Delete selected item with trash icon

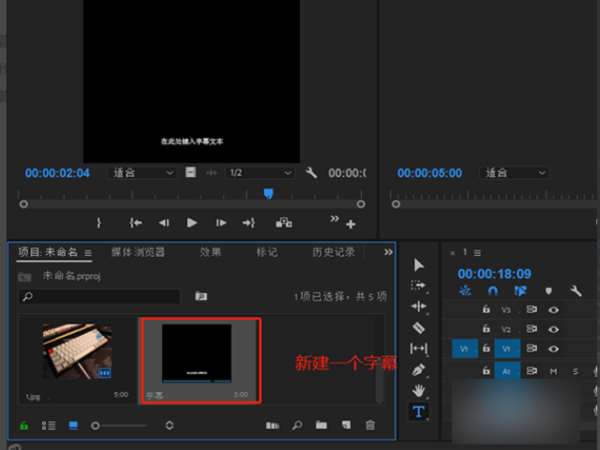370,425
